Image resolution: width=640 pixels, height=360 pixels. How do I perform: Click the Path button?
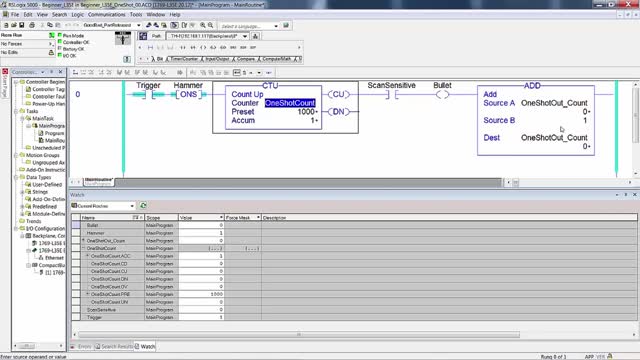click(x=156, y=36)
